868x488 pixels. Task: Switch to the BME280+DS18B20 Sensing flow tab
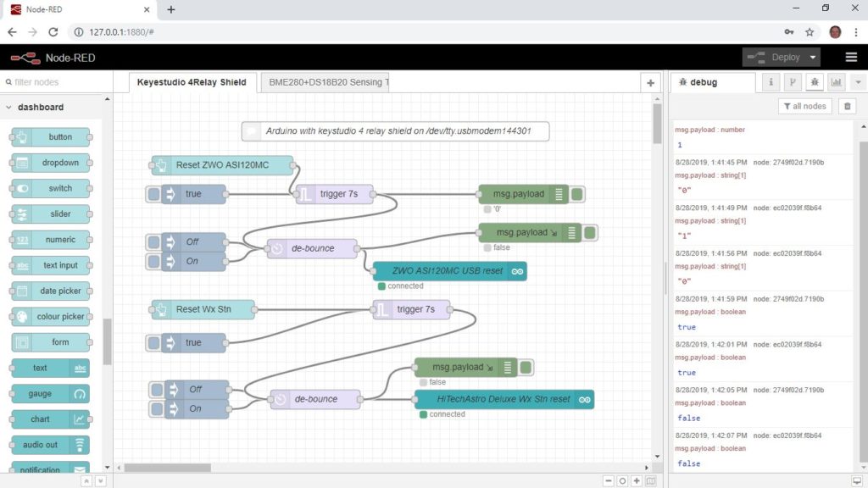click(x=325, y=82)
